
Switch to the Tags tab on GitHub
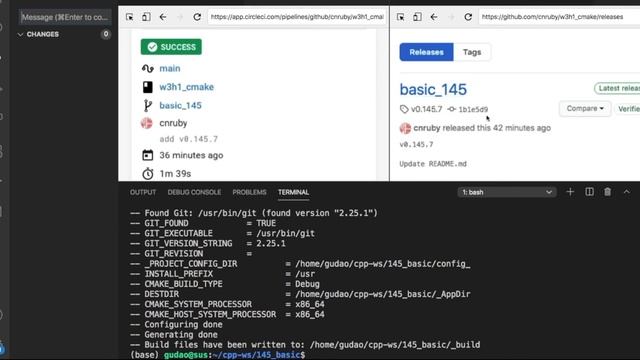472,52
